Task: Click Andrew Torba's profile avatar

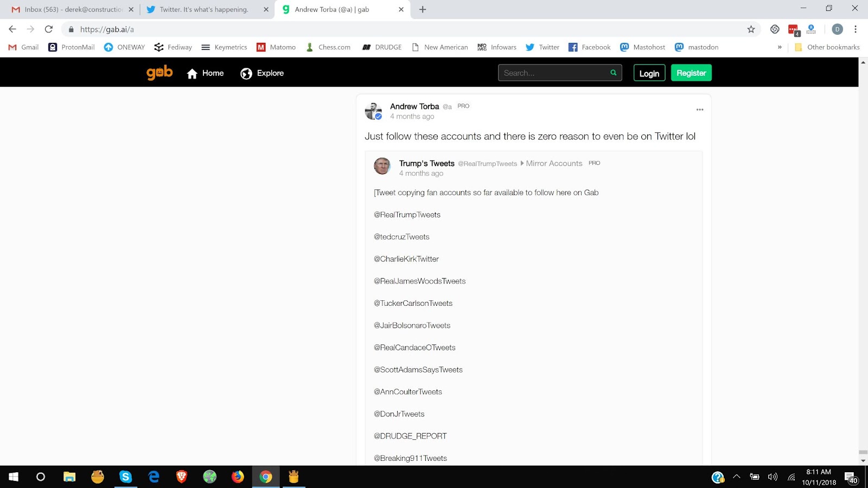Action: click(374, 111)
